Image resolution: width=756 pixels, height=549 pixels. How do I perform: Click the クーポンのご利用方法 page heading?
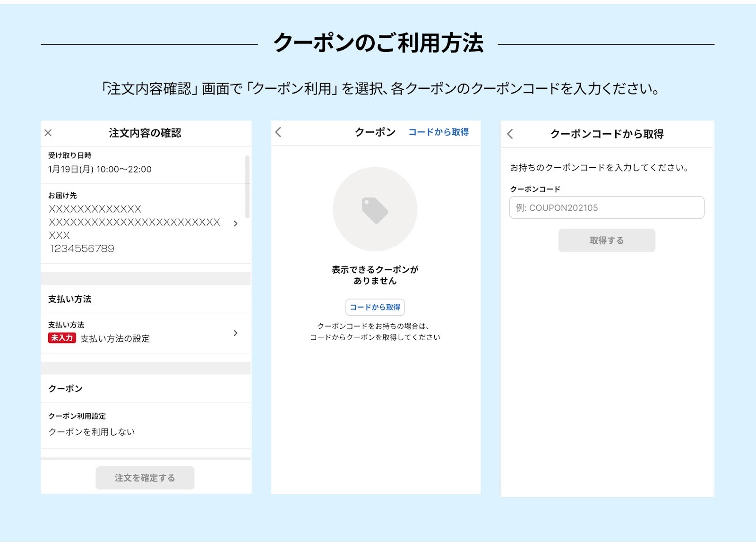coord(378,43)
